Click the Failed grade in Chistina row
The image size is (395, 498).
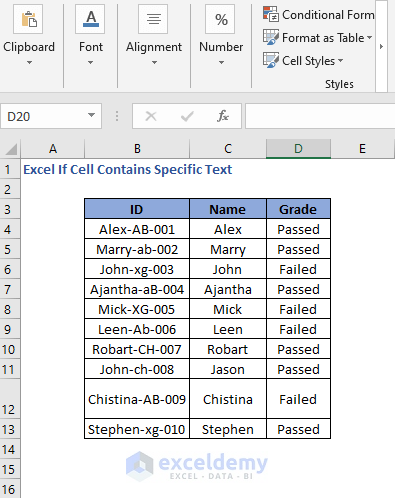point(298,399)
